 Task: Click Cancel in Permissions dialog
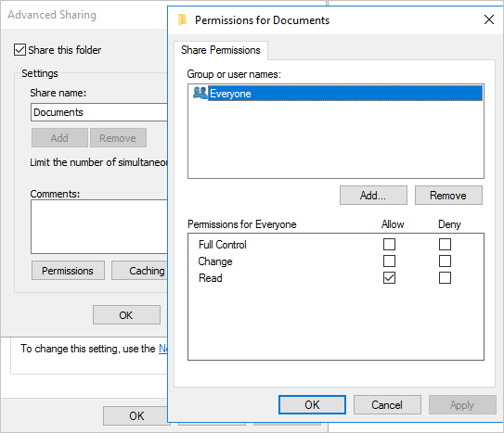click(387, 405)
